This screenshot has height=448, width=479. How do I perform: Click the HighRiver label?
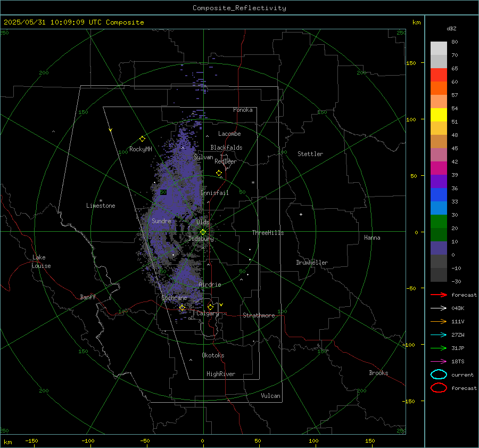(221, 374)
